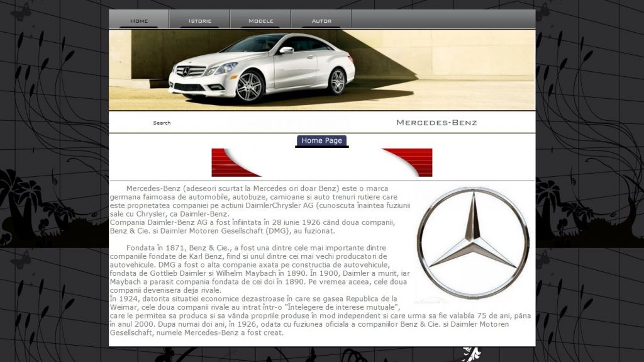Switch to the Modele tab
Screen dimensions: 644x362
(x=260, y=20)
